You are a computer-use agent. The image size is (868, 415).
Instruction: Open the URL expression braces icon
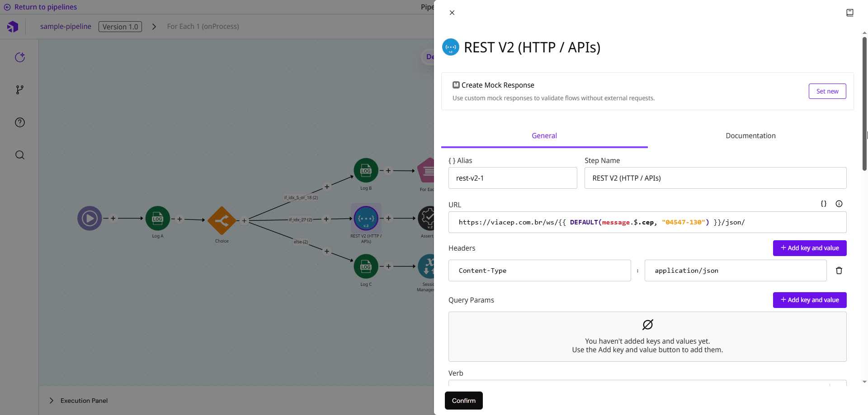(x=823, y=204)
